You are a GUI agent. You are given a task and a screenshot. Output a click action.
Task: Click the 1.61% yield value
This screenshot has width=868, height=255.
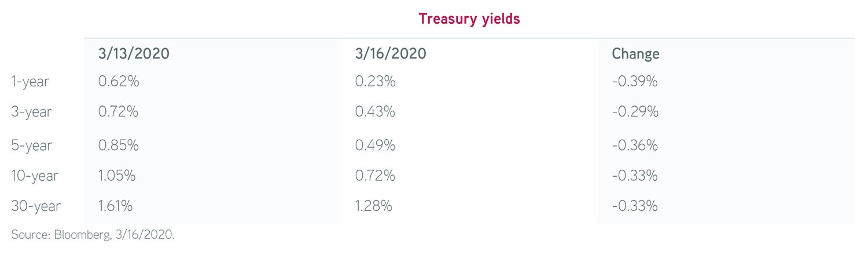pyautogui.click(x=116, y=205)
